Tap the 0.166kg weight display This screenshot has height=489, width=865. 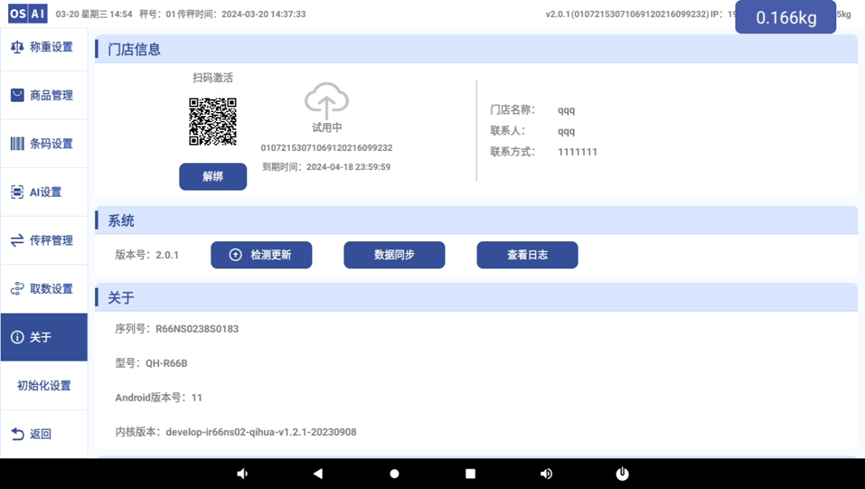[x=785, y=18]
